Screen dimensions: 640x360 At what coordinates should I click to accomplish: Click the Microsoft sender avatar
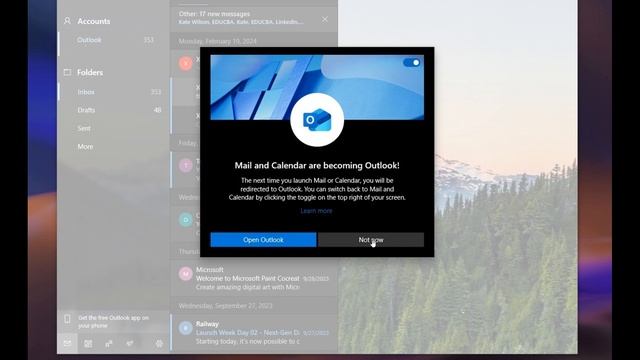[x=186, y=273]
